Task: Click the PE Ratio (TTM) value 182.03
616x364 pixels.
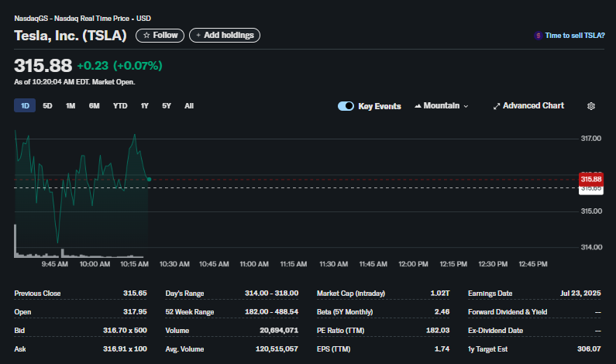Action: (x=438, y=330)
